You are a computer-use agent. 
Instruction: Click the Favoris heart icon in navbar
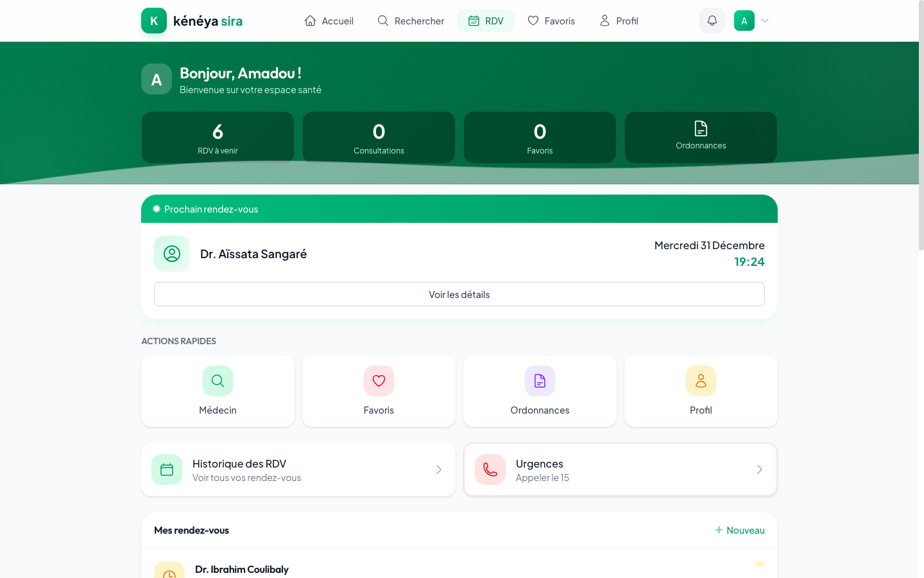(533, 21)
